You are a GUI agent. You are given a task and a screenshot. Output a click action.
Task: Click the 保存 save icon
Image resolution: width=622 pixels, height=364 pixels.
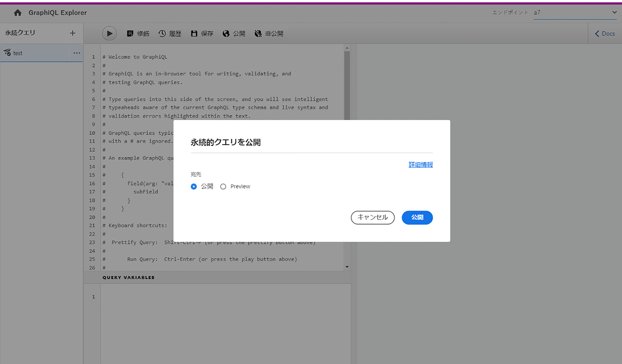[x=194, y=34]
